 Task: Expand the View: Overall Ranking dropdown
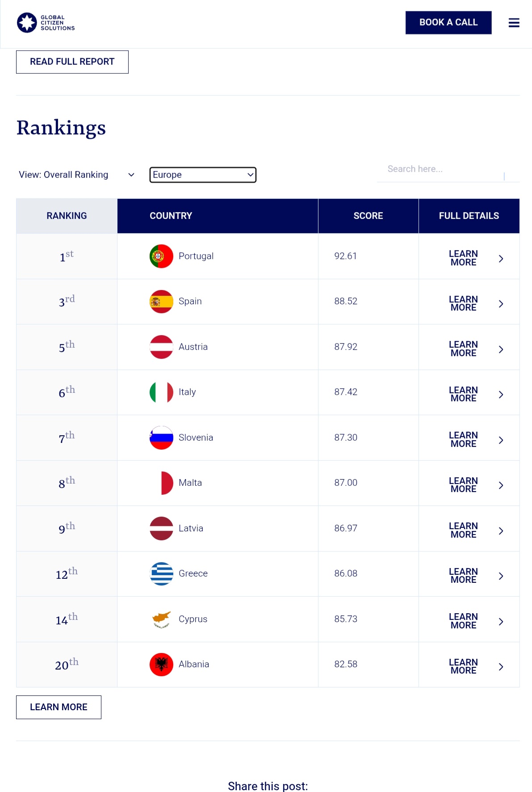click(76, 175)
